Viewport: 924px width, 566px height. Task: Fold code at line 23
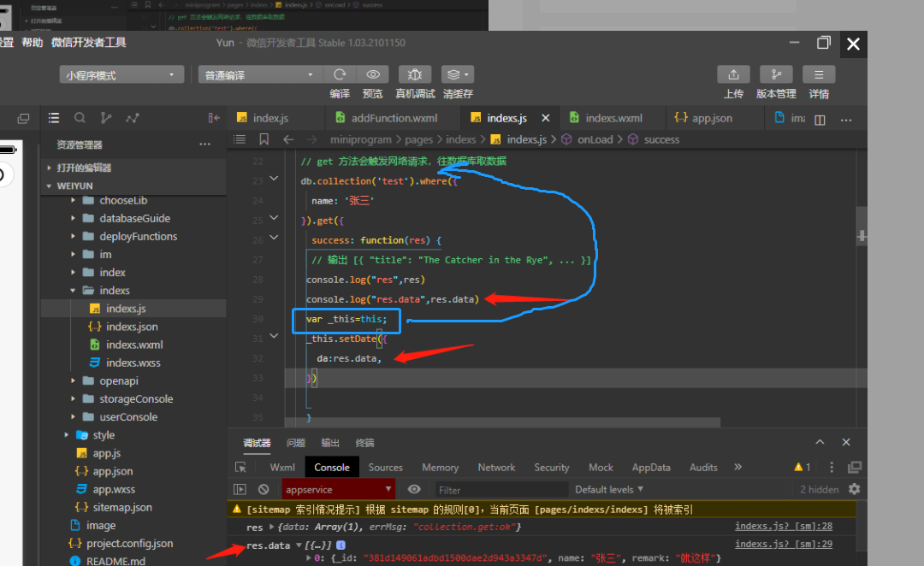(274, 178)
